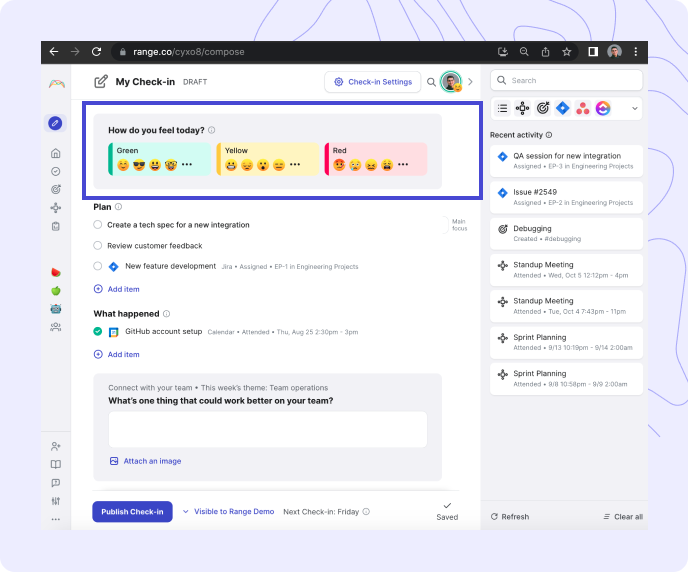Pick the sunglasses emoji in the Green mood

point(139,165)
